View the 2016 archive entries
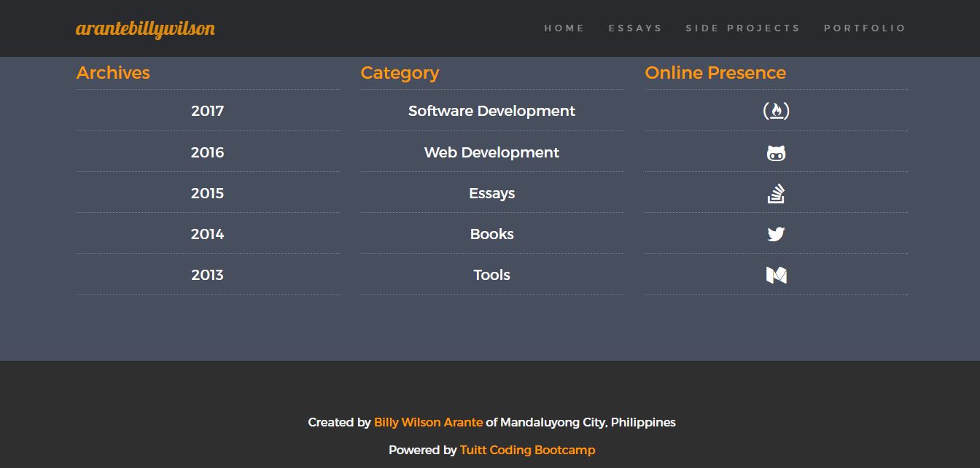 [207, 152]
